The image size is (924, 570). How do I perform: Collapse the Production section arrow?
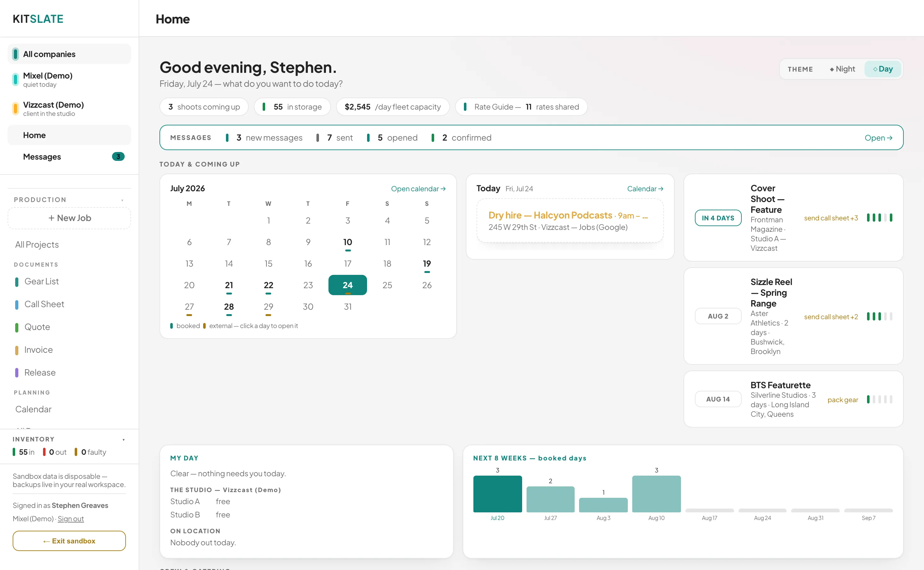(x=122, y=200)
